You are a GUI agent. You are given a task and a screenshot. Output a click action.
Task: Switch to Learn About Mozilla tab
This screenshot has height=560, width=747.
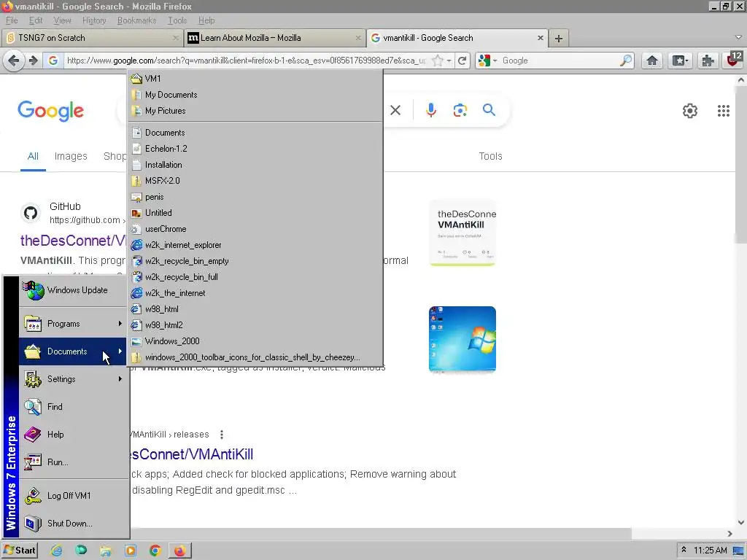coord(274,38)
